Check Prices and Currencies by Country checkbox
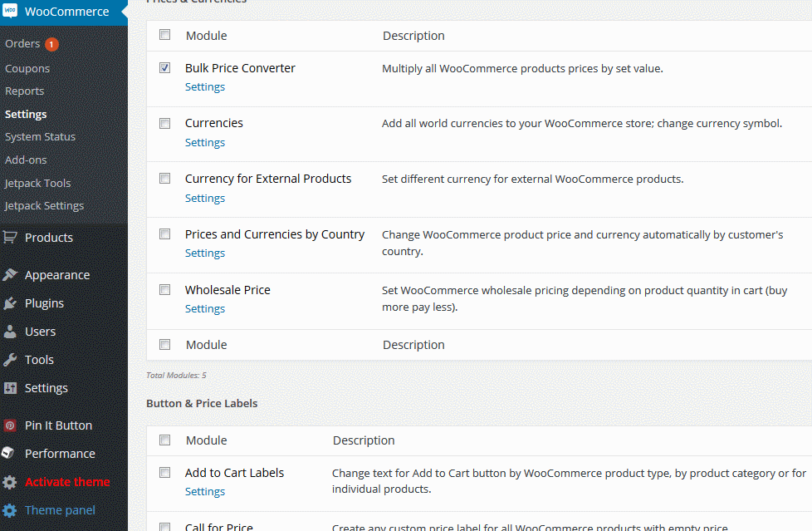This screenshot has height=531, width=812. click(164, 234)
